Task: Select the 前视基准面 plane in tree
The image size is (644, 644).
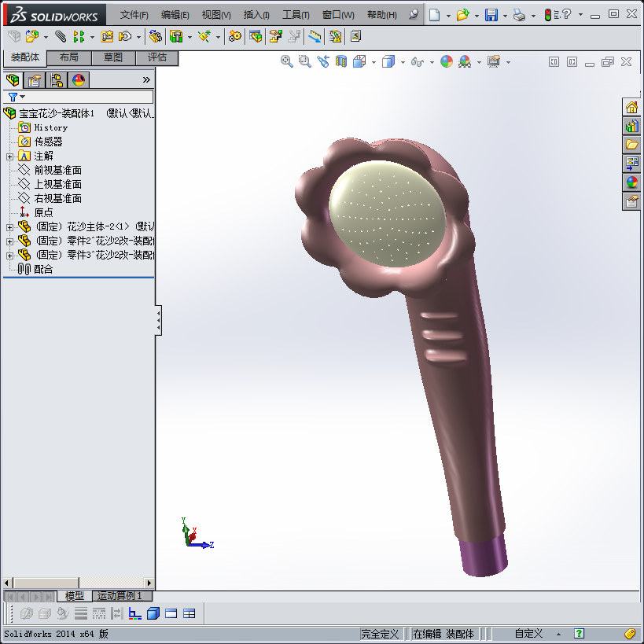Action: [x=57, y=170]
